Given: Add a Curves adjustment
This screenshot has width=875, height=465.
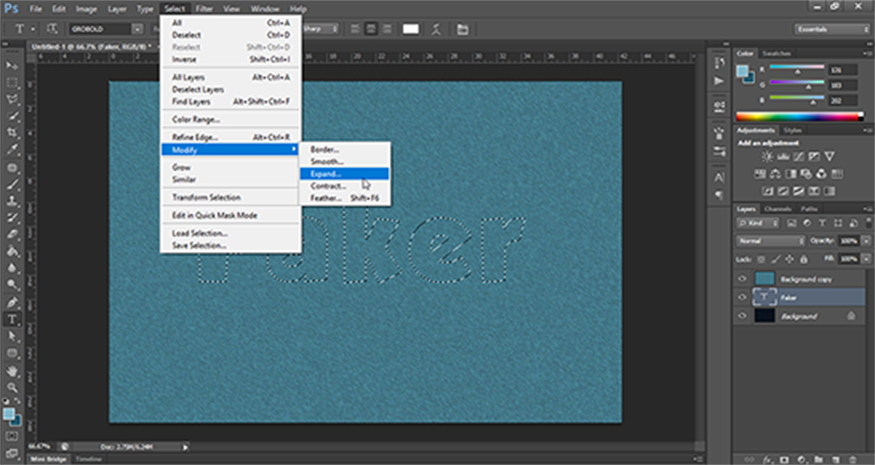Looking at the screenshot, I should [x=799, y=157].
